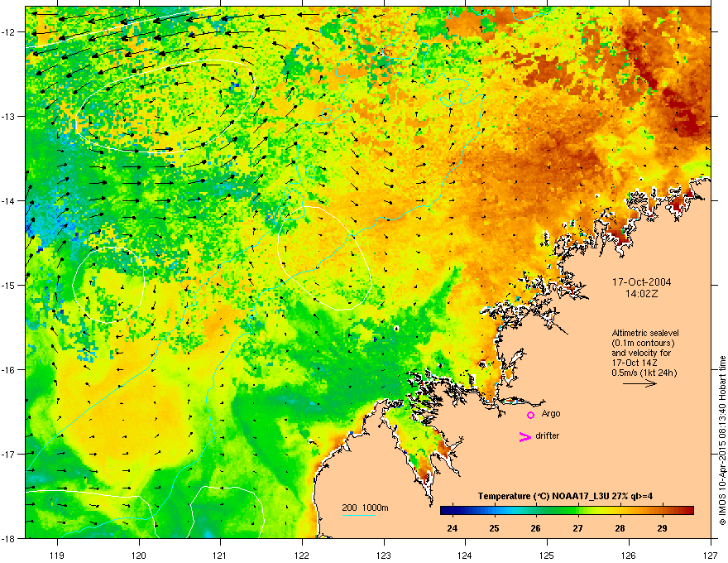Click longitude axis label 127
Image resolution: width=728 pixels, height=563 pixels.
(x=711, y=555)
